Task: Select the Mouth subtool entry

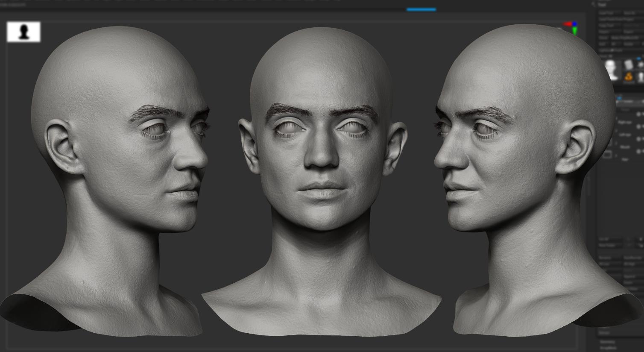Action: (x=625, y=147)
